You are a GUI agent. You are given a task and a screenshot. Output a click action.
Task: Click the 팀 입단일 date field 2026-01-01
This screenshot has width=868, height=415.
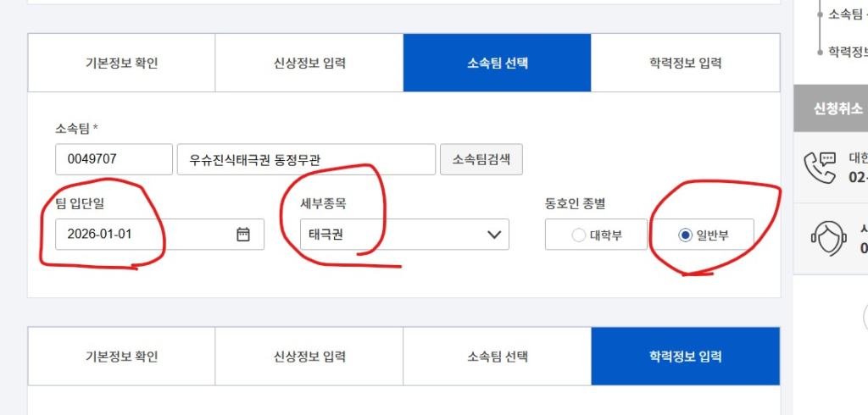click(144, 235)
